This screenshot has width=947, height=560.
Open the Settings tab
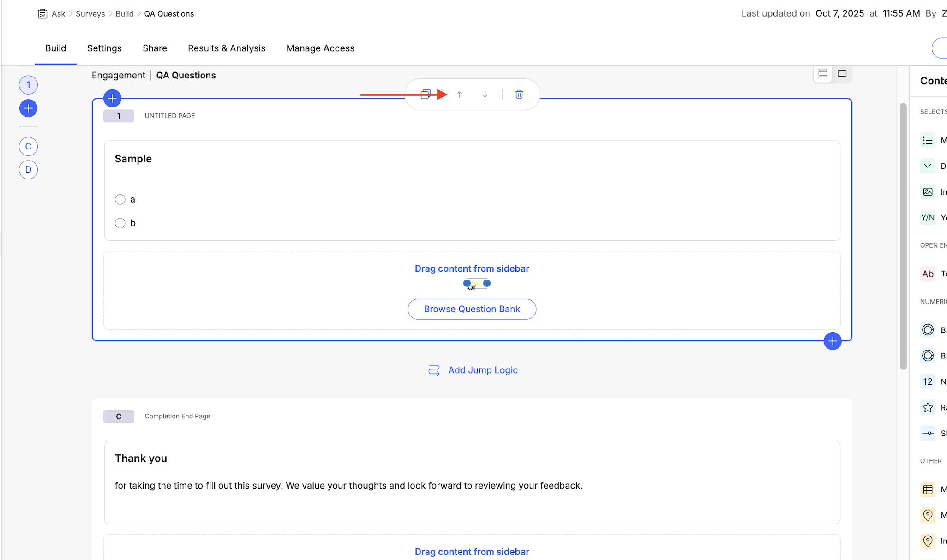[x=104, y=48]
